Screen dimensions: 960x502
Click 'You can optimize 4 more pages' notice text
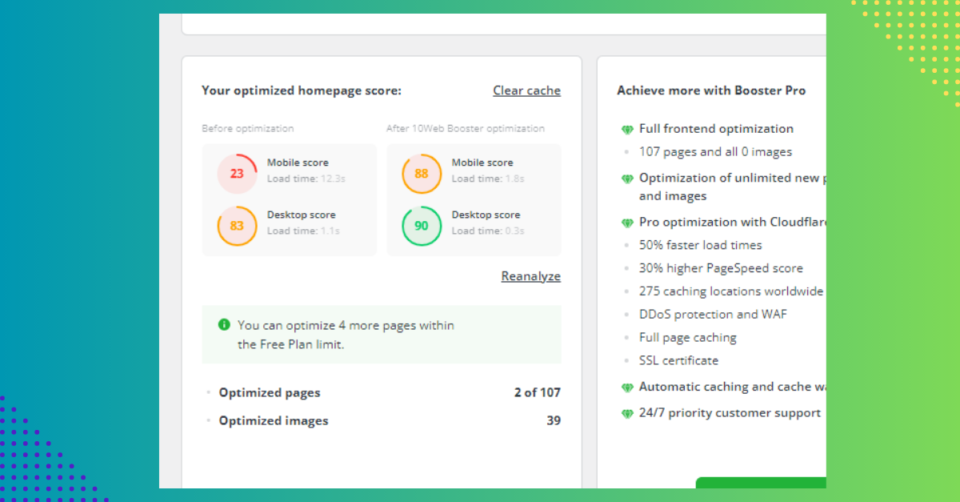(346, 334)
